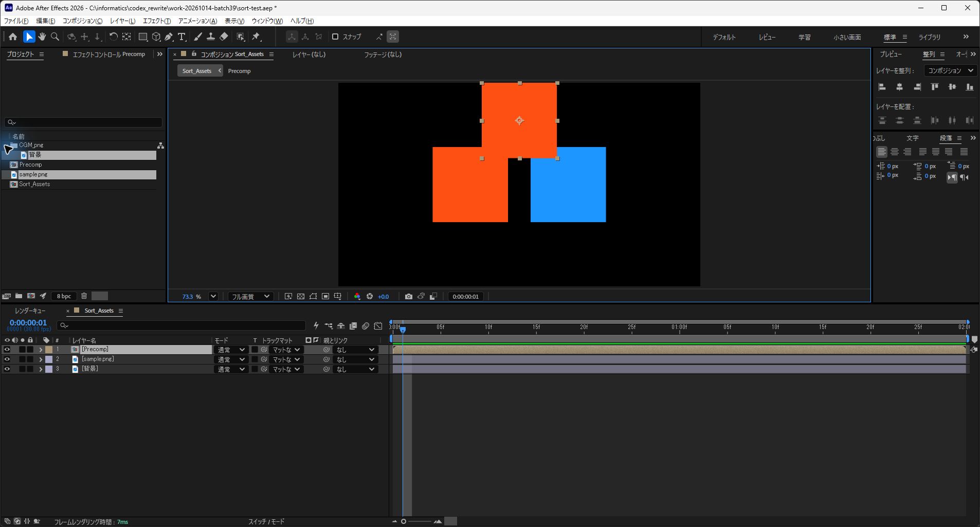Toggle the composition lock icon
The height and width of the screenshot is (527, 980).
pyautogui.click(x=194, y=54)
